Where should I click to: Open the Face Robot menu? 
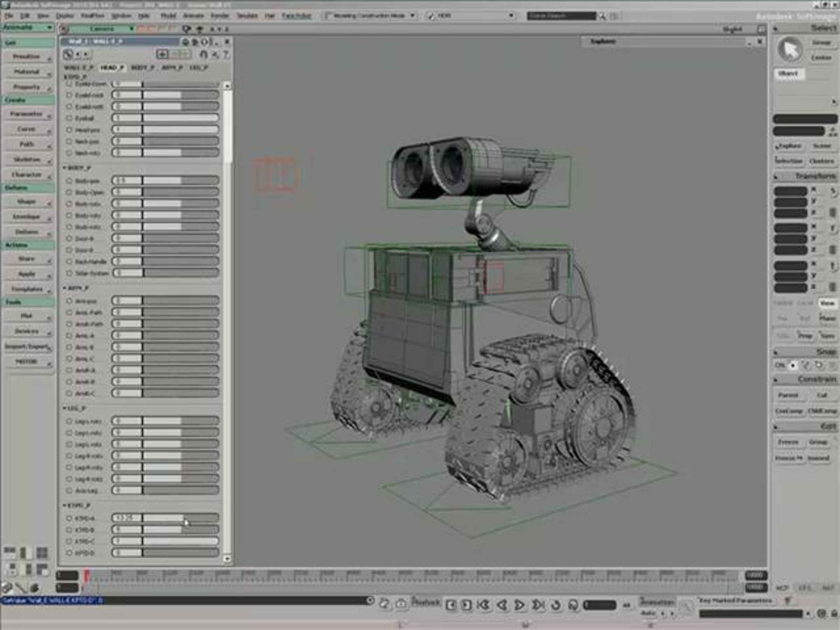pos(296,15)
